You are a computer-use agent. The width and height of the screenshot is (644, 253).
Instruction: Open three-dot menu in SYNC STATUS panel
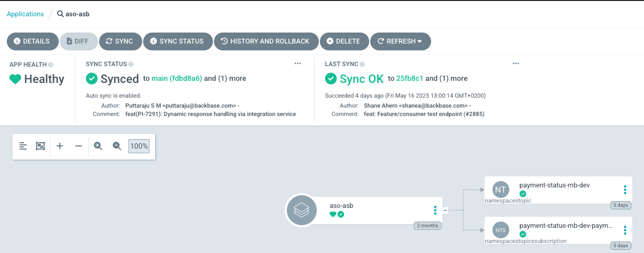[x=298, y=64]
